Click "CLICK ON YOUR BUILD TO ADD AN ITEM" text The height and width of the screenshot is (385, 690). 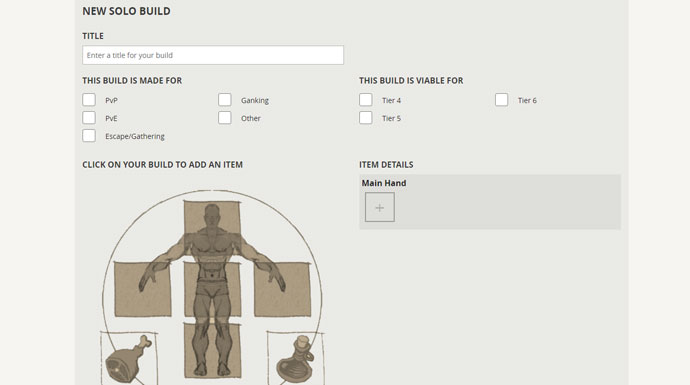162,165
